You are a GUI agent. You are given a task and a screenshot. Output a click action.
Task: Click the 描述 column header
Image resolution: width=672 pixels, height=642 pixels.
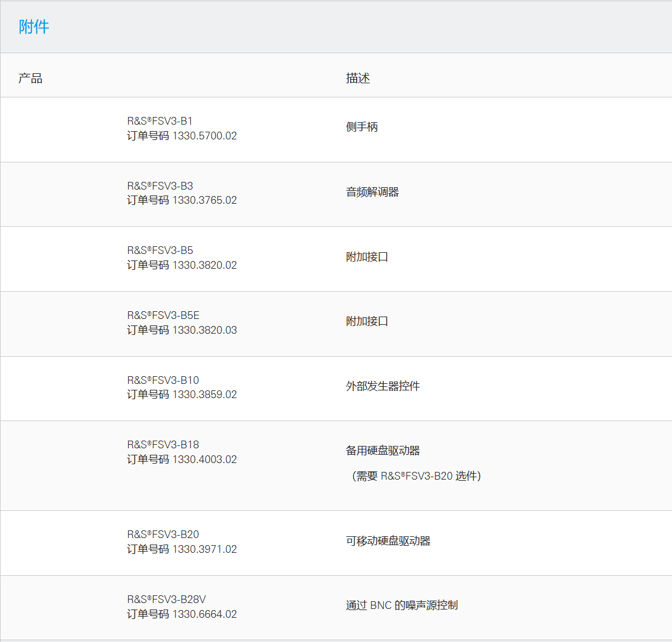pyautogui.click(x=357, y=77)
